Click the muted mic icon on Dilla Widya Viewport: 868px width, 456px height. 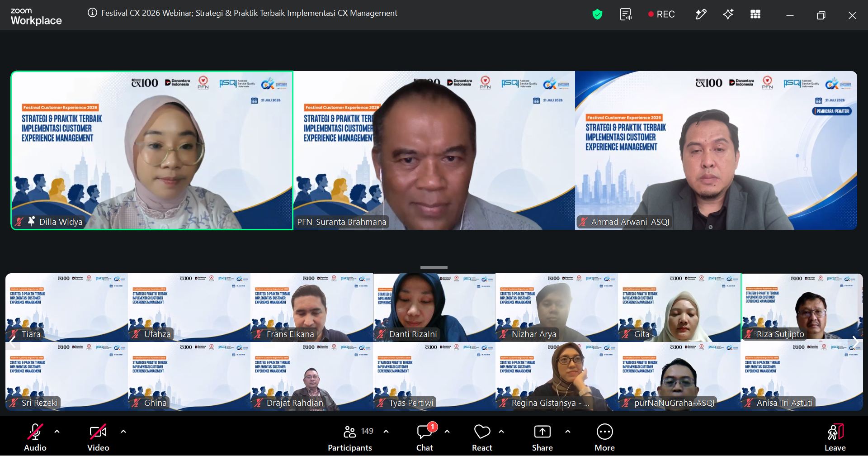(x=19, y=222)
